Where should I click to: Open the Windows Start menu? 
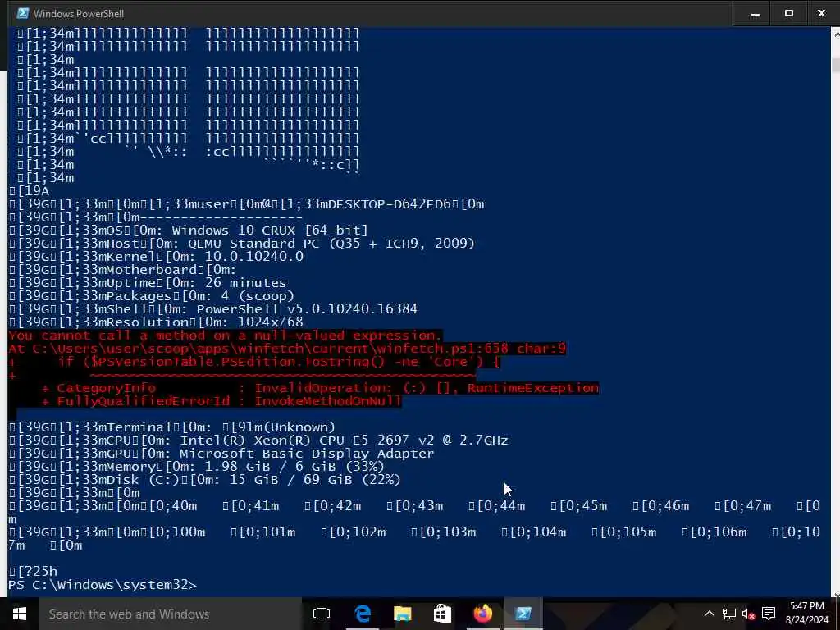20,614
